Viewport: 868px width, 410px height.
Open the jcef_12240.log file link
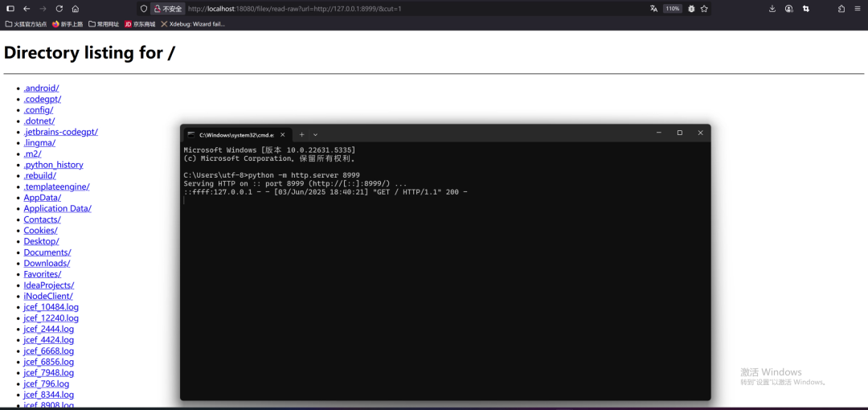point(51,318)
